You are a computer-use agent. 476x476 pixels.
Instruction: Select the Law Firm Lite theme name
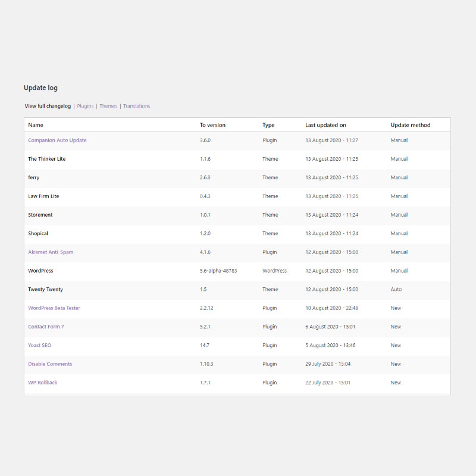click(x=43, y=196)
